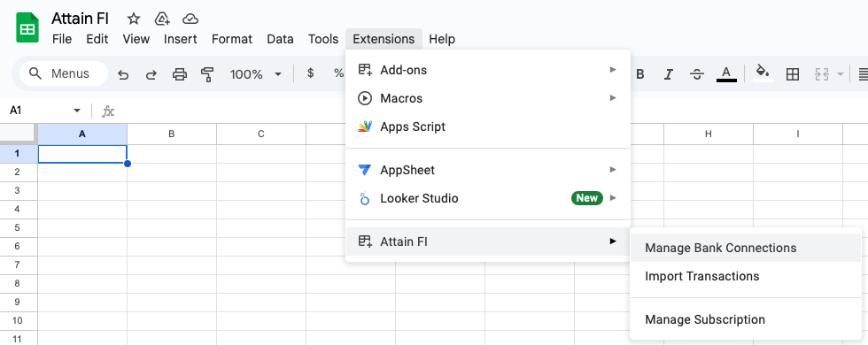Open the merge cells dropdown arrow
This screenshot has height=345, width=868.
point(841,74)
